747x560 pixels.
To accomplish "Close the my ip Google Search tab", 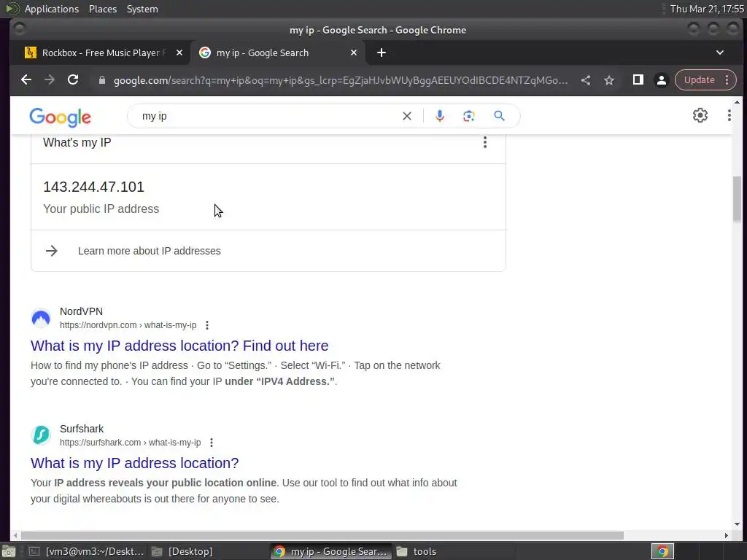I will pos(354,52).
